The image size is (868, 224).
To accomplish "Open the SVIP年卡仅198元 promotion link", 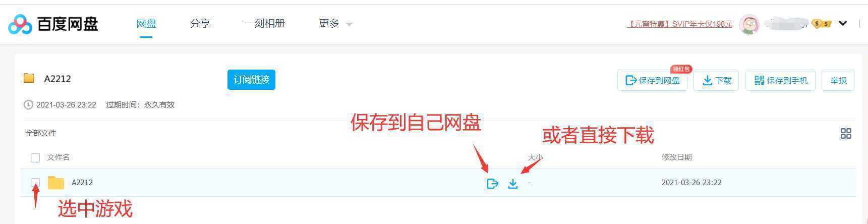I will point(680,24).
